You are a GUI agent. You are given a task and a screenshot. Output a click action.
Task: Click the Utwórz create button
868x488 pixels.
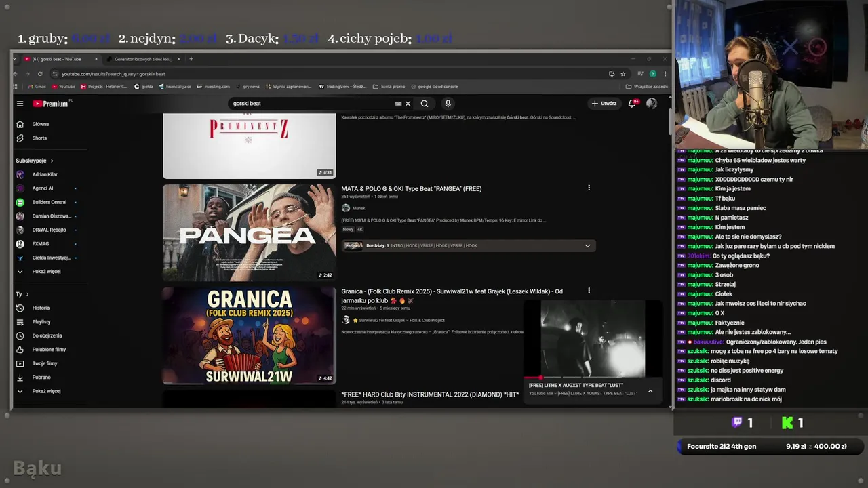604,104
